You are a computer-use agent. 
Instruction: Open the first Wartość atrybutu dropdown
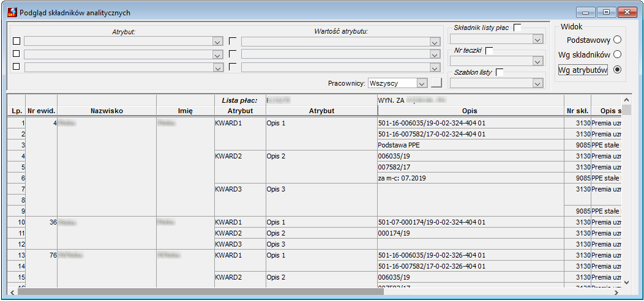(435, 42)
